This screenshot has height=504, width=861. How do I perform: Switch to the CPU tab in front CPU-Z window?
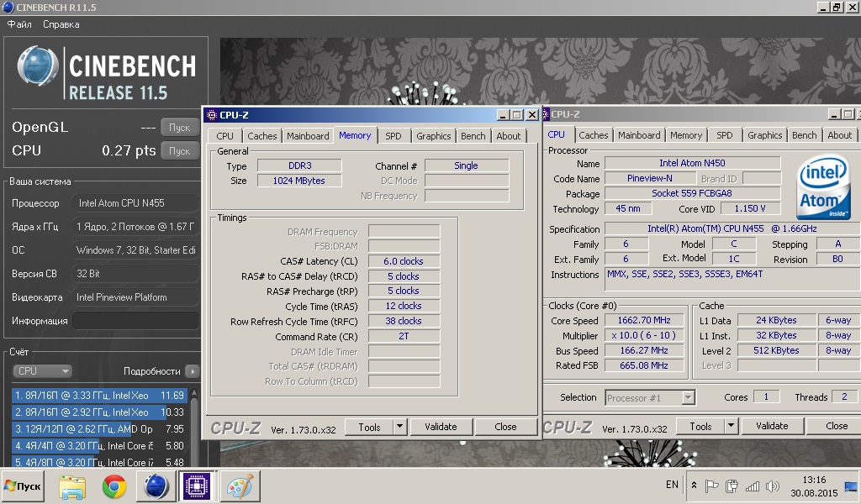[224, 136]
